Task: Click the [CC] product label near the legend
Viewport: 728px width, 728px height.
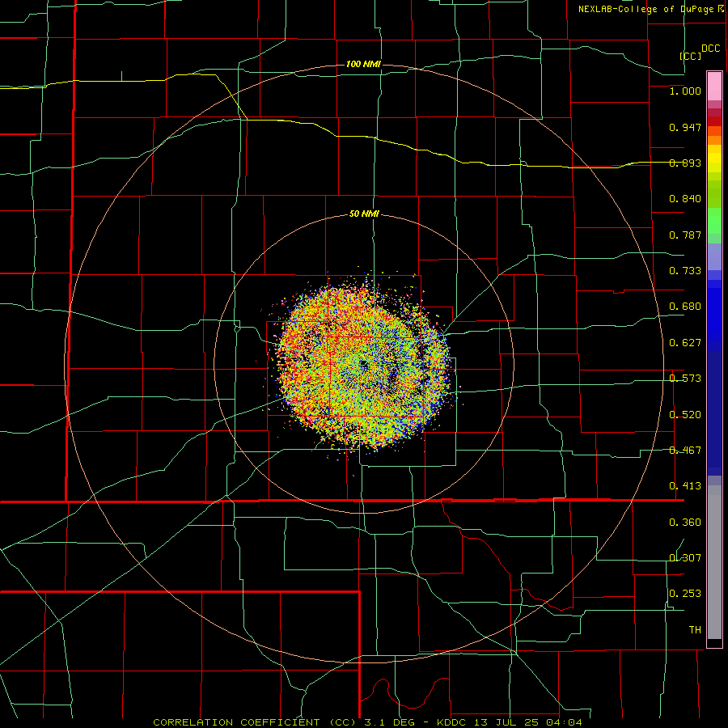Action: (690, 56)
